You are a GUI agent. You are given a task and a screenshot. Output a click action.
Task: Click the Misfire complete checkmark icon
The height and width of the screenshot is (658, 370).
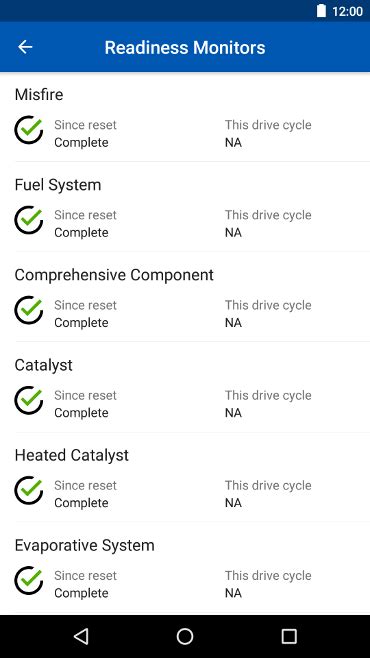click(29, 130)
